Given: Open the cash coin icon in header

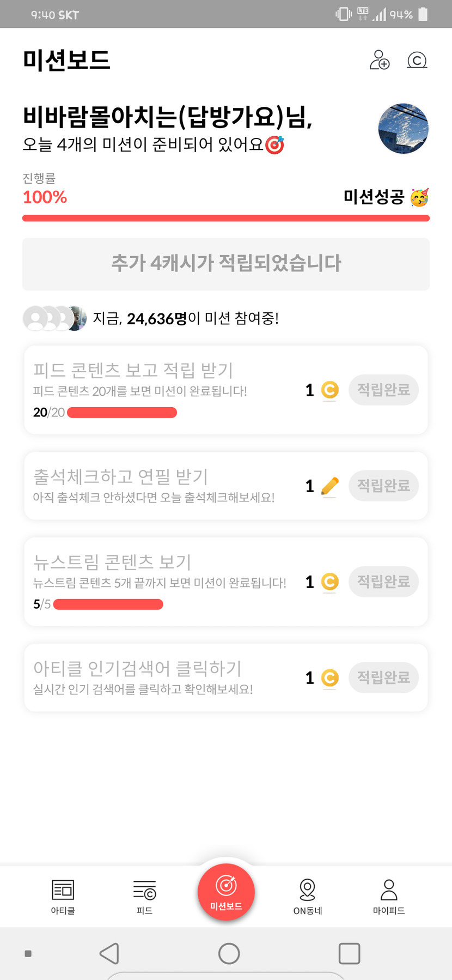Looking at the screenshot, I should point(417,60).
